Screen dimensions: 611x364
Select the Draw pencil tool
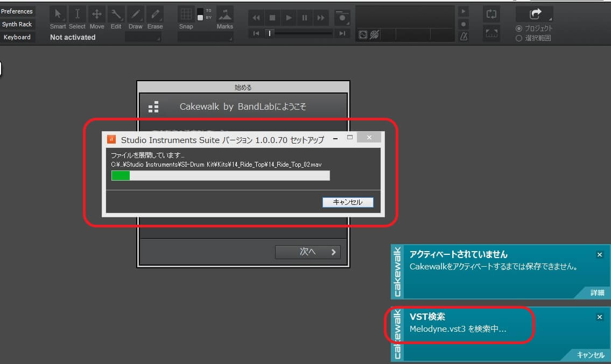click(135, 15)
